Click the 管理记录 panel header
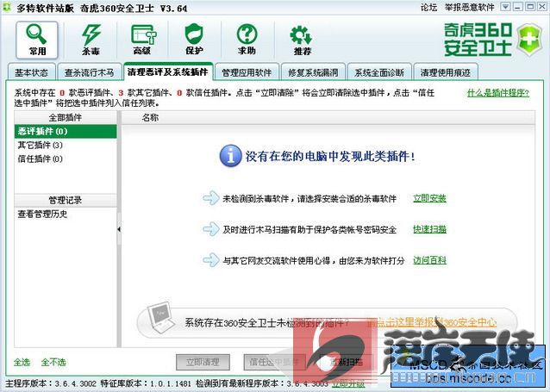Viewport: 550px width, 392px height. point(66,200)
